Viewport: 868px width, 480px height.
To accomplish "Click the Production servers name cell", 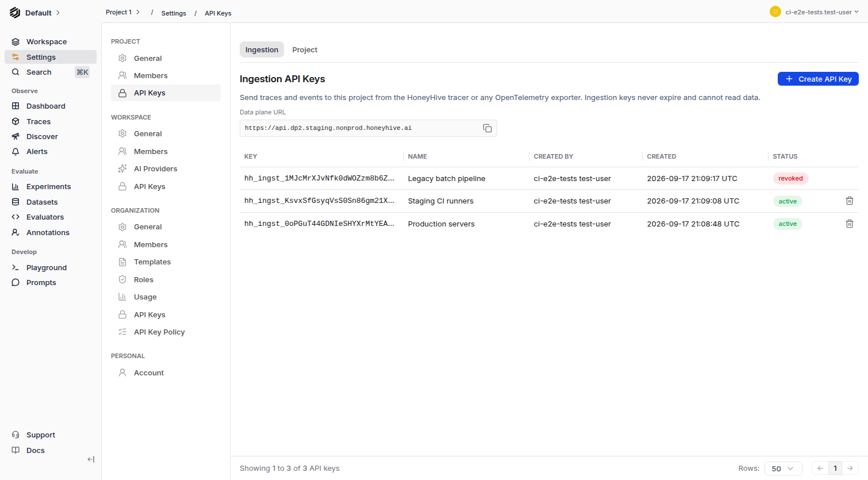I will coord(441,224).
